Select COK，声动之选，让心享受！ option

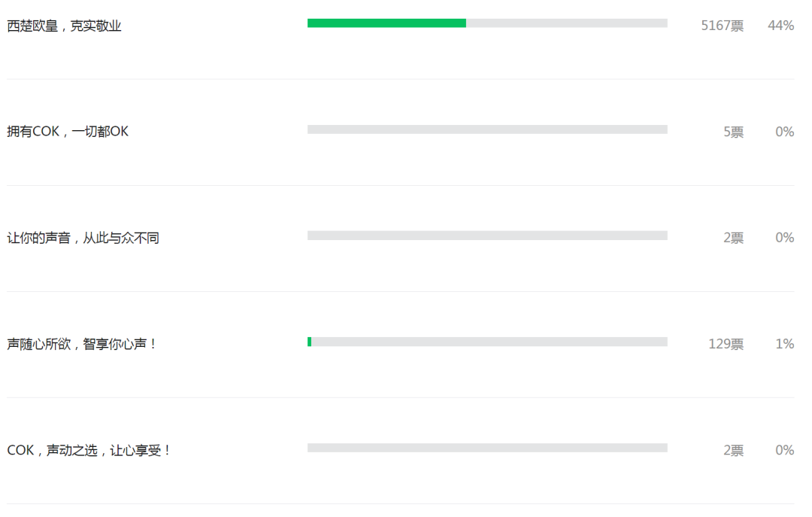click(x=89, y=450)
